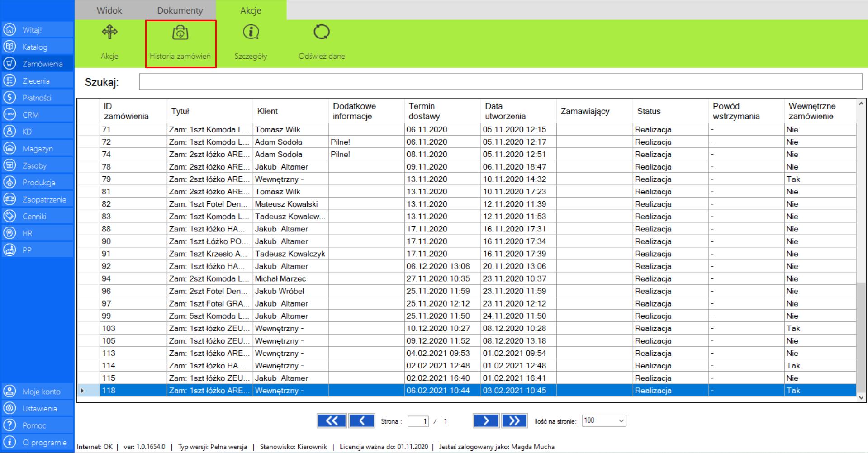Image resolution: width=868 pixels, height=453 pixels.
Task: Switch to the Widok tab
Action: [x=109, y=10]
